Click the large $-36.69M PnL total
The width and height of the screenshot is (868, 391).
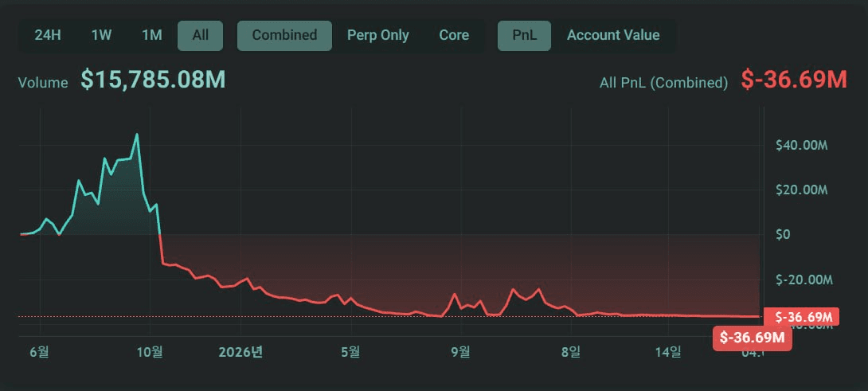tap(795, 80)
